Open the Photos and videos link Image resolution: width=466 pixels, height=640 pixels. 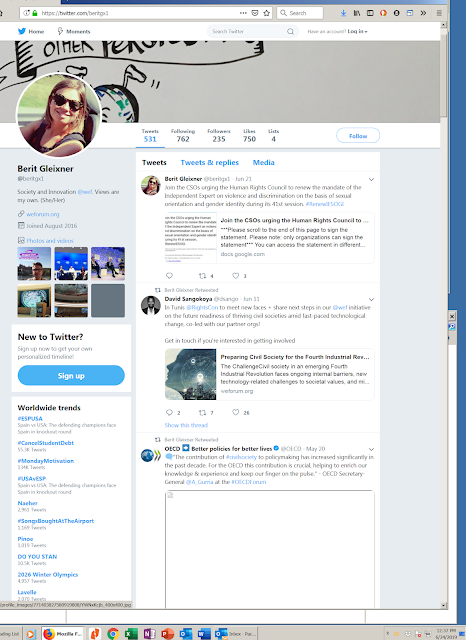click(50, 241)
